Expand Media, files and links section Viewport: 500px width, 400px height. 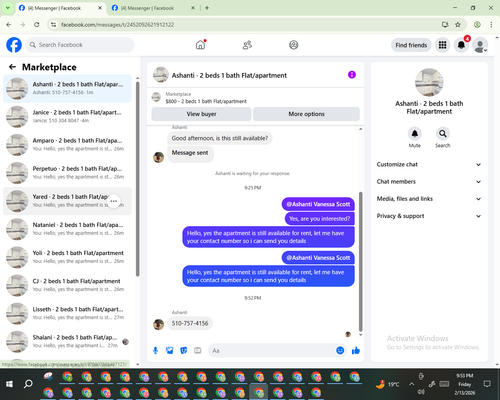point(429,199)
